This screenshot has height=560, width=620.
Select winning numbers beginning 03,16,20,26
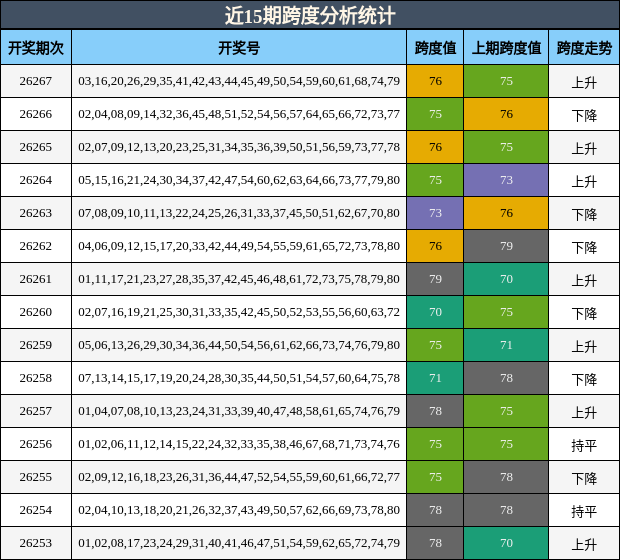[x=239, y=81]
